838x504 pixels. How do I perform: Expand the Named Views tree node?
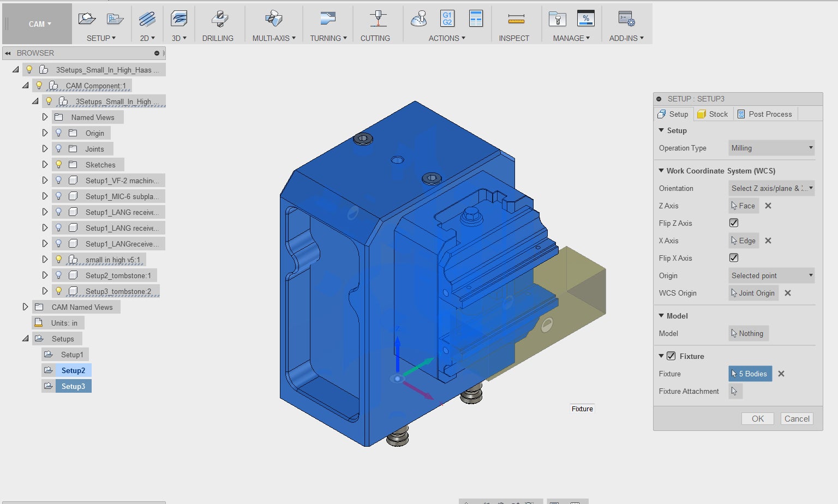tap(45, 117)
